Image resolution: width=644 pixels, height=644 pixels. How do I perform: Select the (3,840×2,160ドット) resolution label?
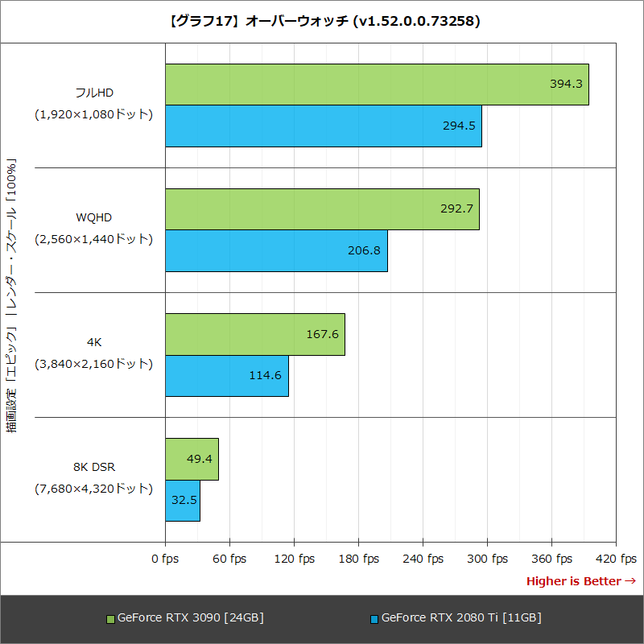tap(93, 364)
